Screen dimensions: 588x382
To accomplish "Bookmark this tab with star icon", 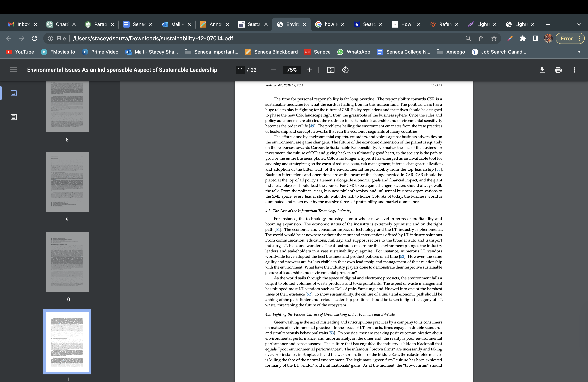I will (x=494, y=39).
